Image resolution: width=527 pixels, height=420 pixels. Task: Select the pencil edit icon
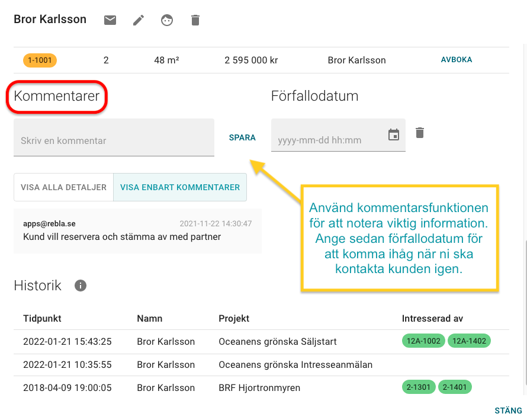[138, 20]
